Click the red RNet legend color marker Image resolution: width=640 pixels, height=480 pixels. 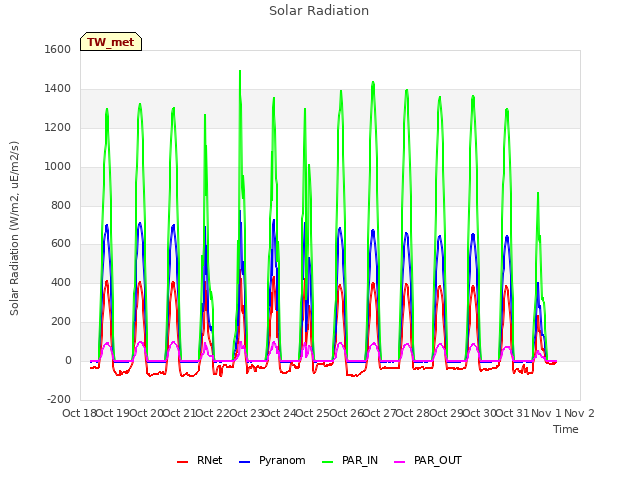(x=182, y=462)
